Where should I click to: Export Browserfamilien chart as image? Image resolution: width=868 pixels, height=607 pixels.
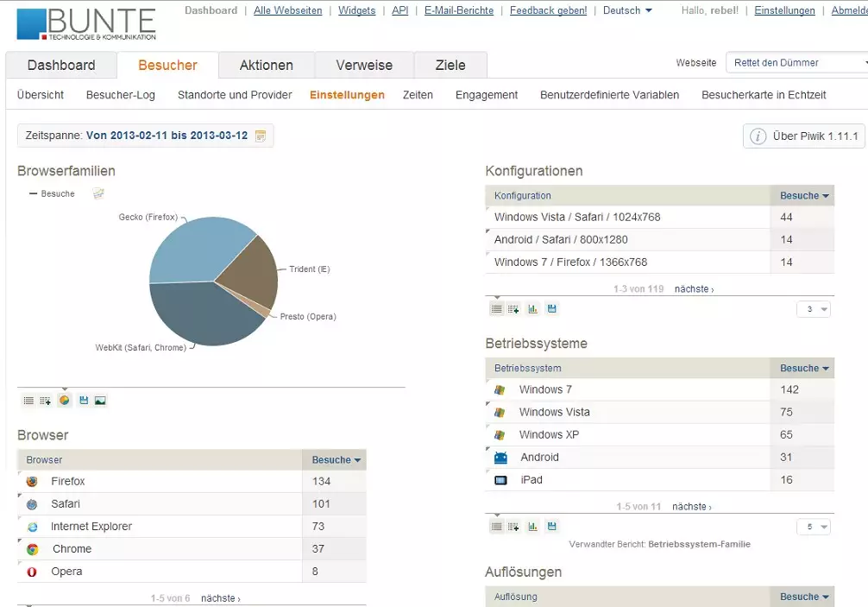(x=100, y=401)
